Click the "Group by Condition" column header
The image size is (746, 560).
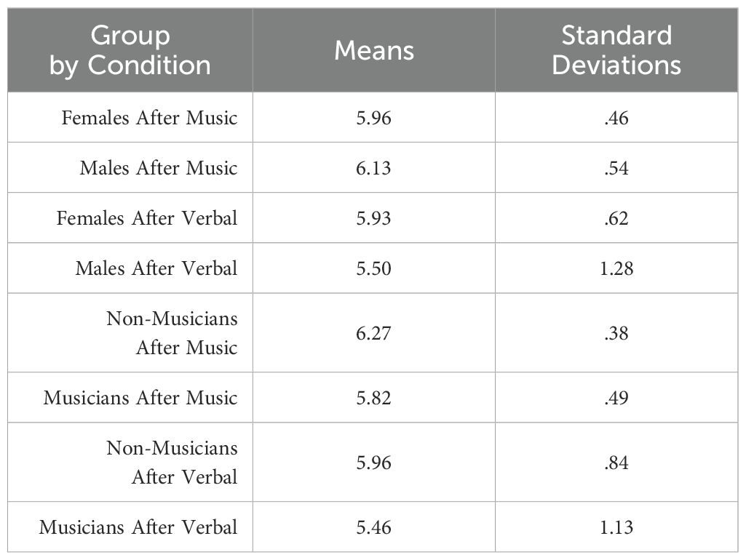(130, 50)
